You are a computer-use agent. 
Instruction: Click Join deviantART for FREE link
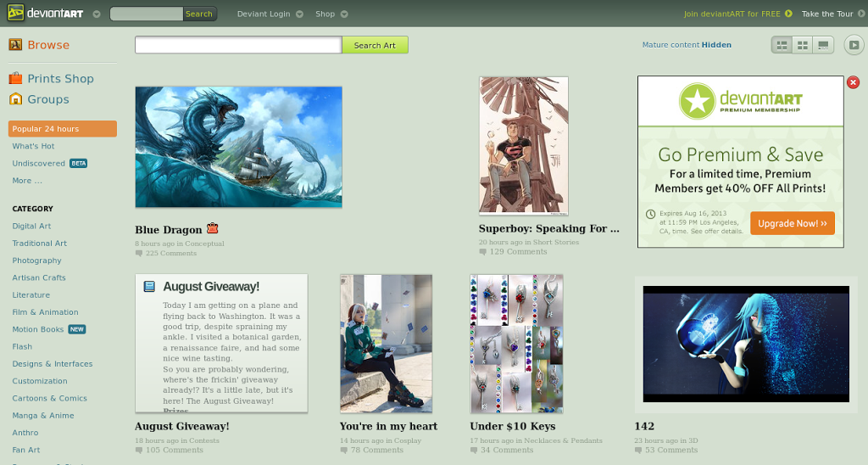(x=732, y=14)
